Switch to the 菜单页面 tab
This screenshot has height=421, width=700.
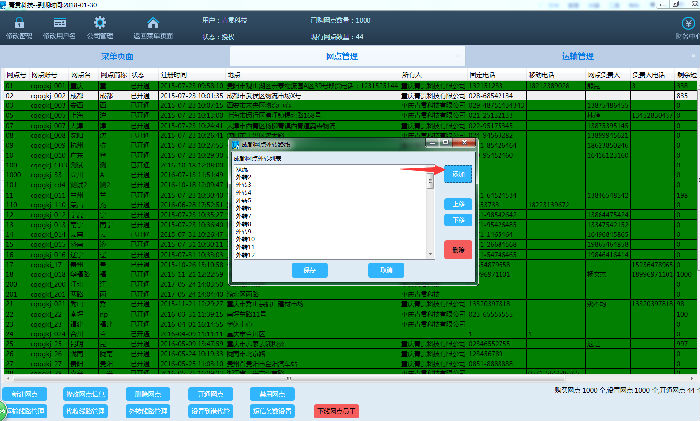click(x=117, y=57)
